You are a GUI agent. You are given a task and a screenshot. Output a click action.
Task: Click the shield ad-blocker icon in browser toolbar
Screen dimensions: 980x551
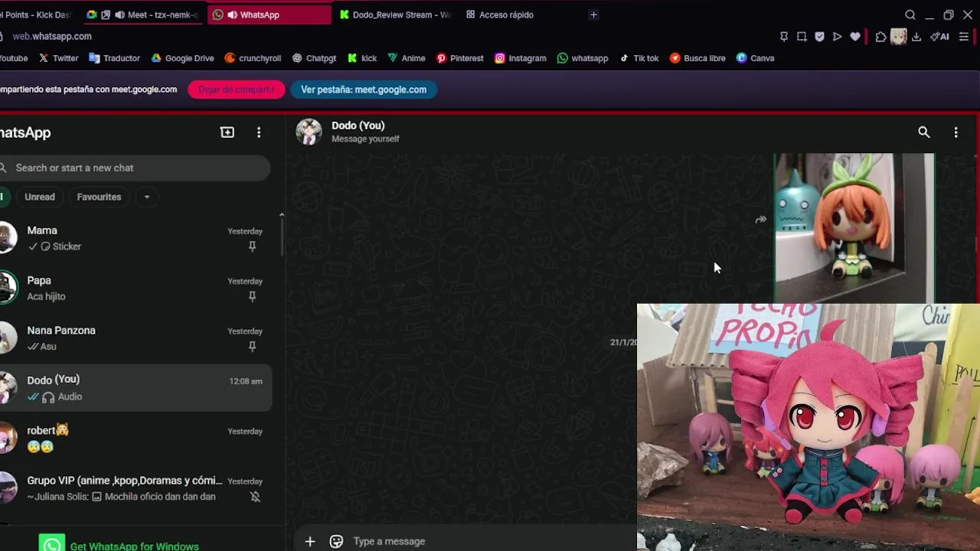click(819, 37)
